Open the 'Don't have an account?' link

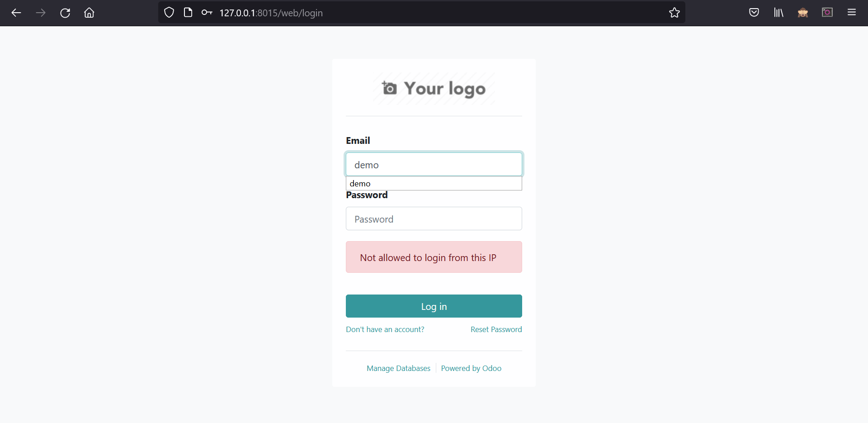click(x=385, y=329)
